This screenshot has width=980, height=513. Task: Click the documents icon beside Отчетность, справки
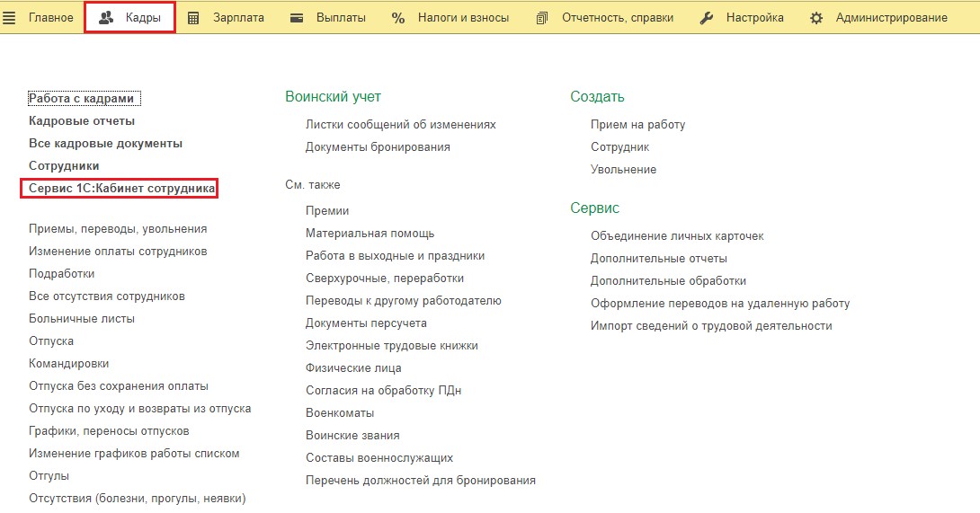point(542,18)
